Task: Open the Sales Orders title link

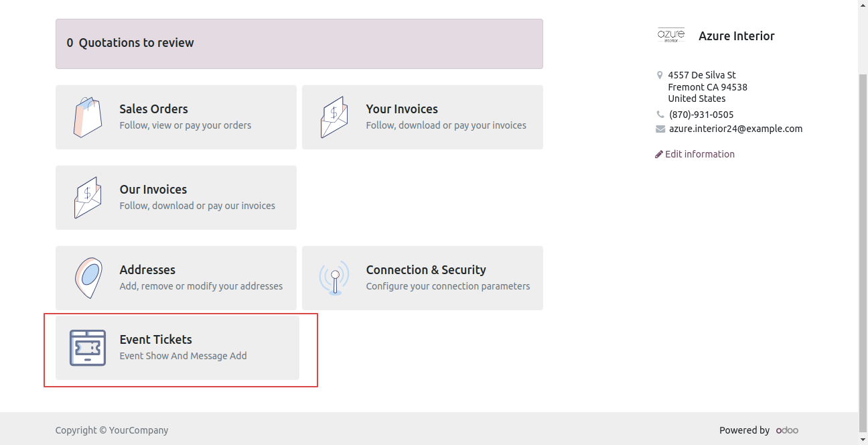Action: pyautogui.click(x=153, y=109)
